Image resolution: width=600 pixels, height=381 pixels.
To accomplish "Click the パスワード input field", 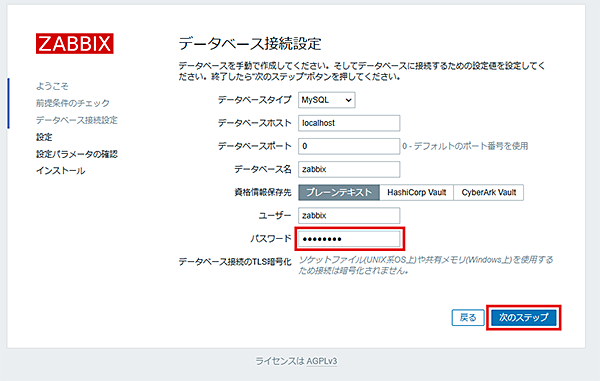I will 349,239.
